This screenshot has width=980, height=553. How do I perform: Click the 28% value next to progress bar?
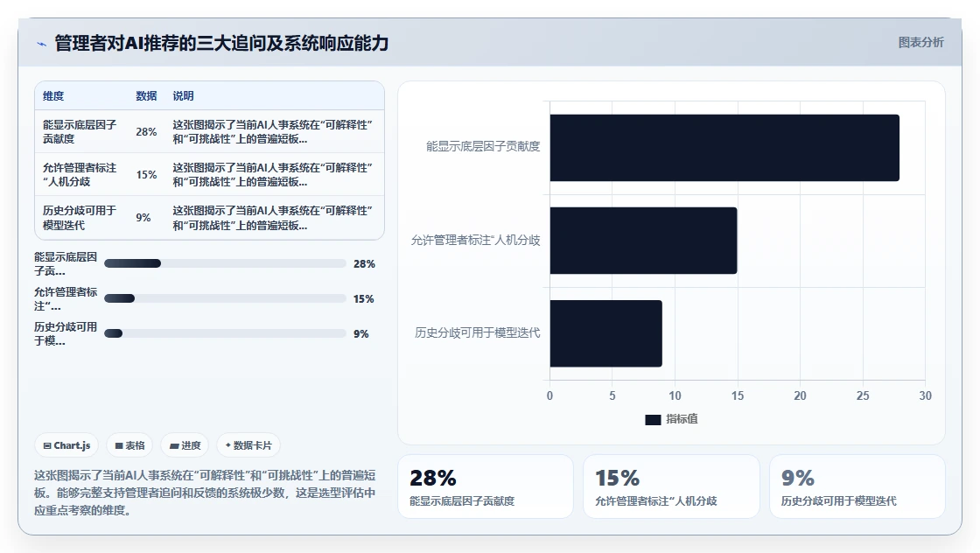tap(364, 264)
